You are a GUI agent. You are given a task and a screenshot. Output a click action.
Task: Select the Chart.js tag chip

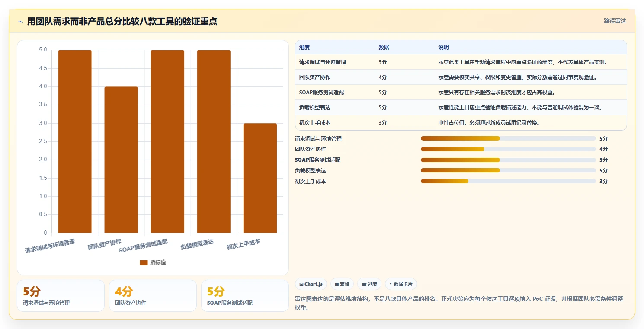coord(311,284)
